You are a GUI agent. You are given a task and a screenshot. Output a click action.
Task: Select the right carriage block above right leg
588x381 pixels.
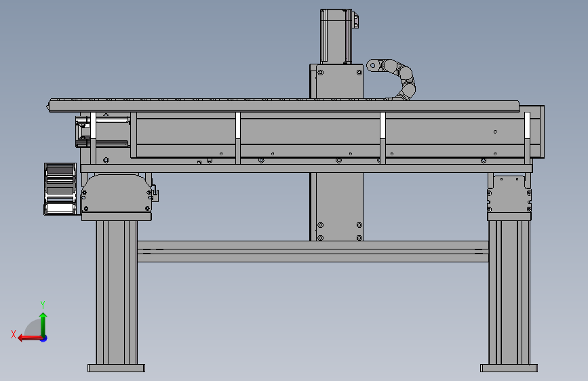[x=509, y=194]
